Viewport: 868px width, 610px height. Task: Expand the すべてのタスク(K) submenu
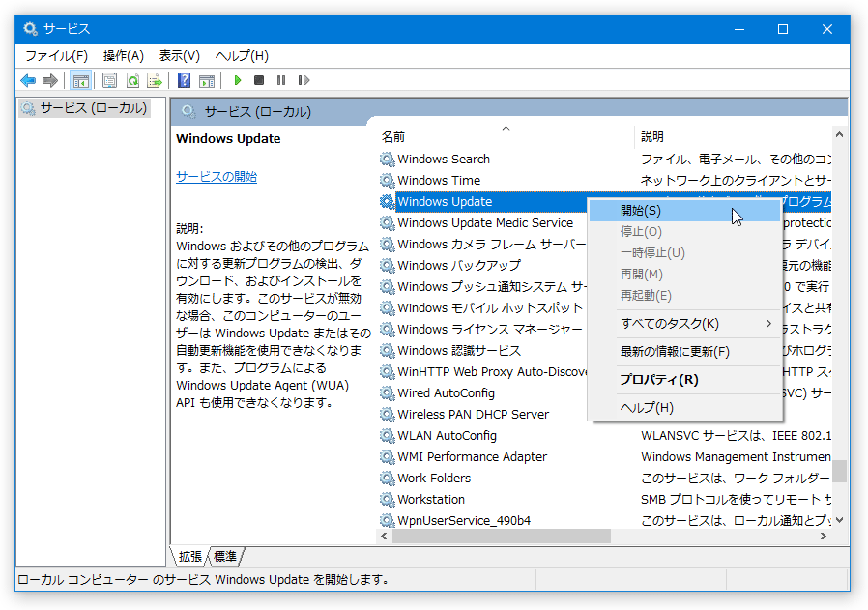pyautogui.click(x=684, y=324)
